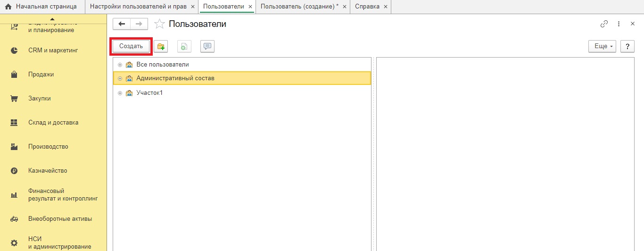Click the НСИ gear icon
Viewport: 644px width, 251px height.
[x=14, y=243]
